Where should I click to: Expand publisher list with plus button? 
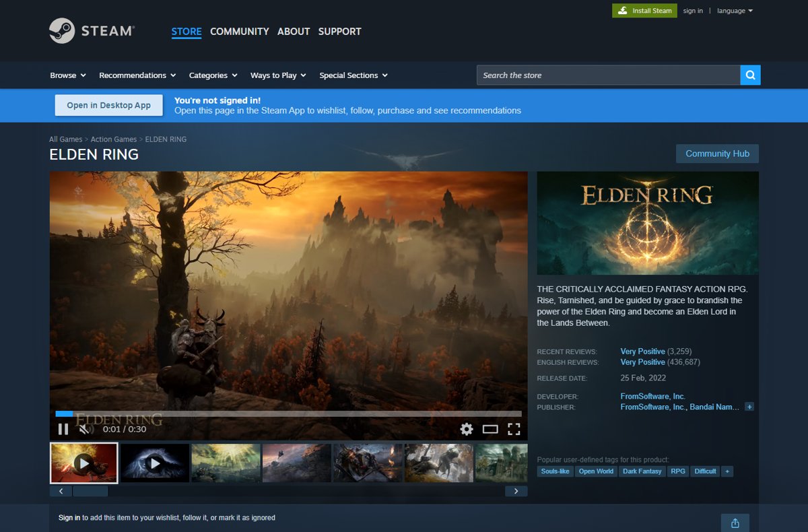(x=749, y=407)
